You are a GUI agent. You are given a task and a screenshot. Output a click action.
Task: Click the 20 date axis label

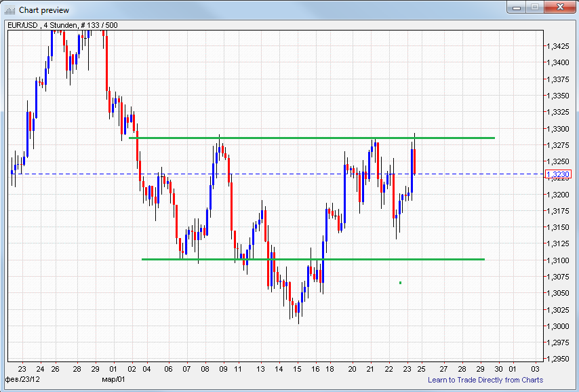tap(353, 369)
